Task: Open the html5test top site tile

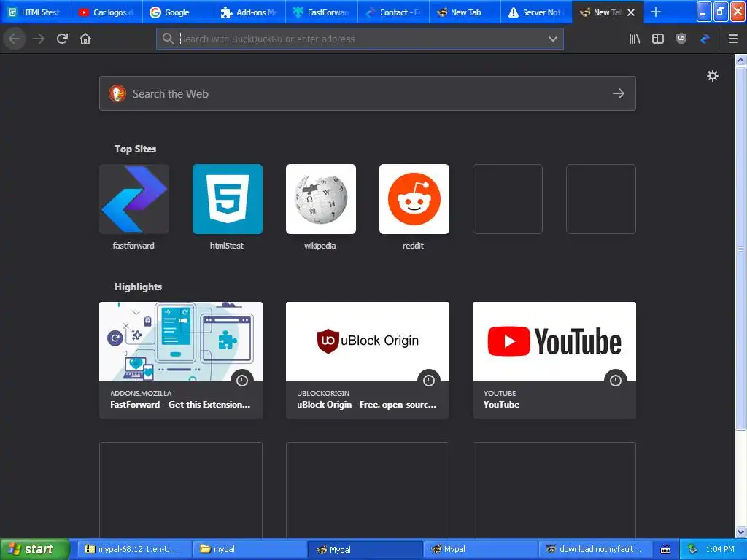Action: [x=228, y=199]
